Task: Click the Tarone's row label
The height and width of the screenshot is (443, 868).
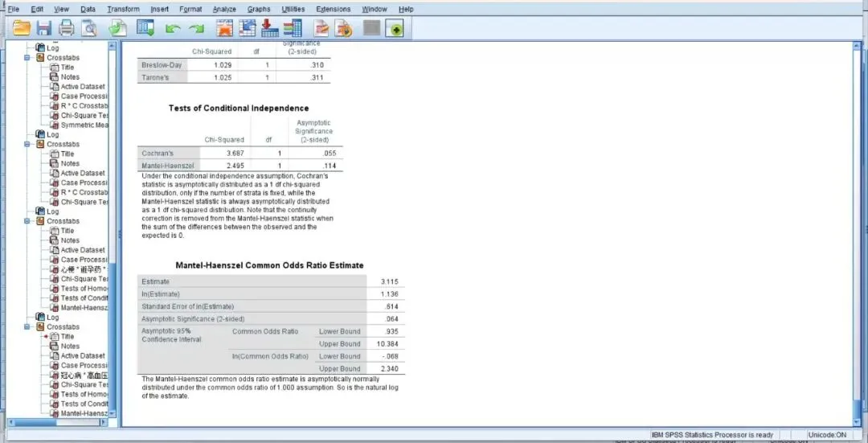Action: [x=155, y=77]
